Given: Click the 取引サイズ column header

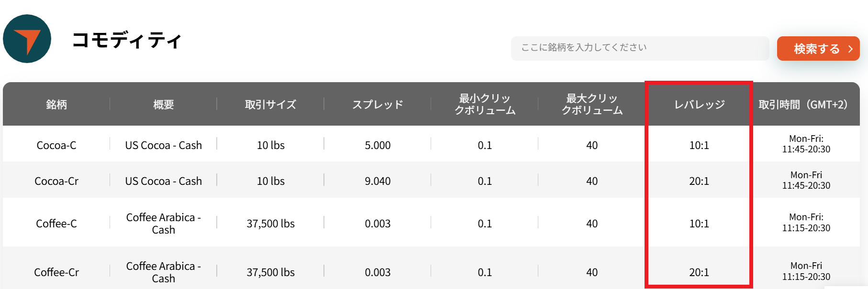Looking at the screenshot, I should 271,104.
